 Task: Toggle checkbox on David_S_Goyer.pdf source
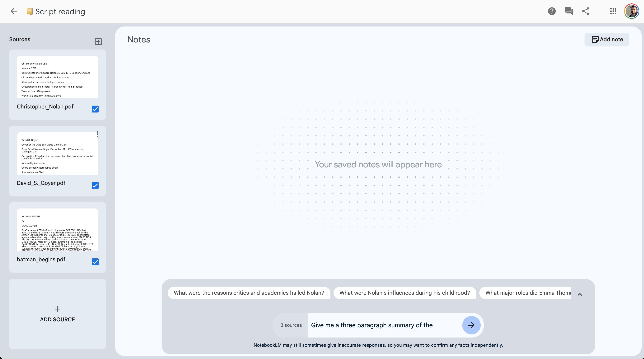[x=95, y=185]
